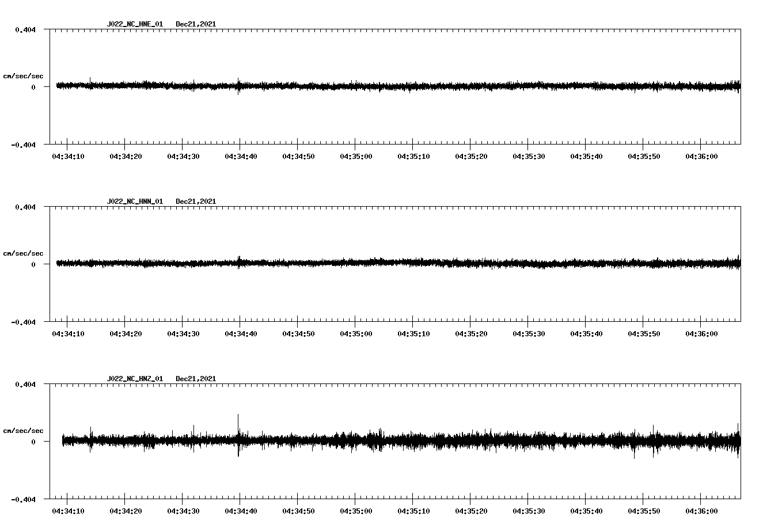This screenshot has height=532, width=782.
Task: Click the 04:34:40 time label under HNZ plot
Action: click(x=241, y=511)
